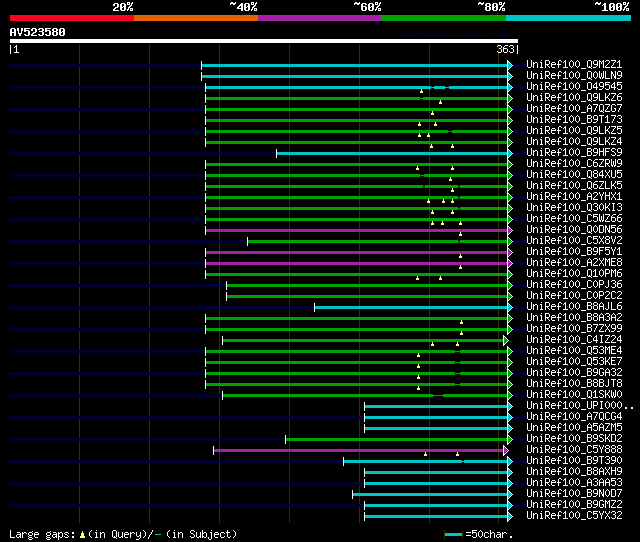Screen dimensions: 640x542
Task: Open the UniRef100_C5WZ66 entry
Action: [574, 219]
